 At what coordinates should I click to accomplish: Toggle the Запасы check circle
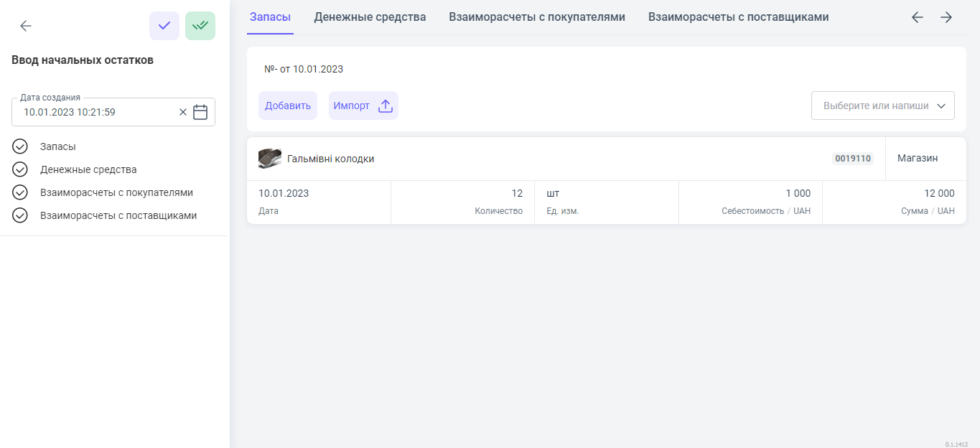click(20, 146)
